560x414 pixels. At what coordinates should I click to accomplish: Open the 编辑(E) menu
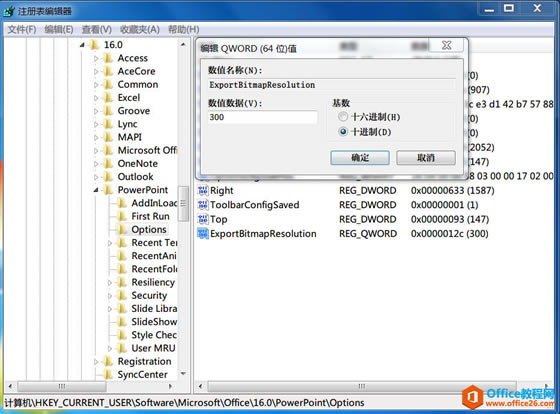pyautogui.click(x=59, y=29)
